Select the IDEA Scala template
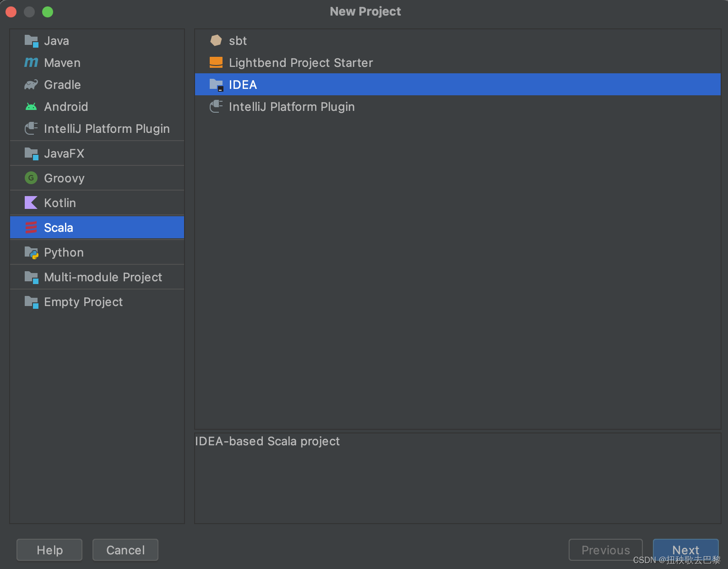 click(458, 85)
